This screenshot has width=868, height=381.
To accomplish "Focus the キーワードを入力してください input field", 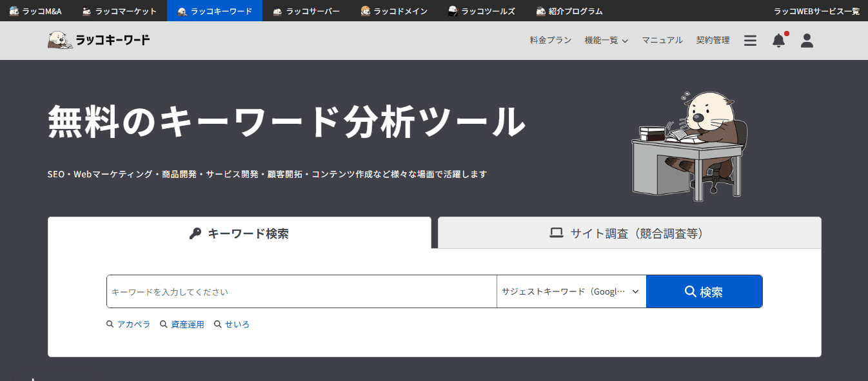I will [302, 291].
